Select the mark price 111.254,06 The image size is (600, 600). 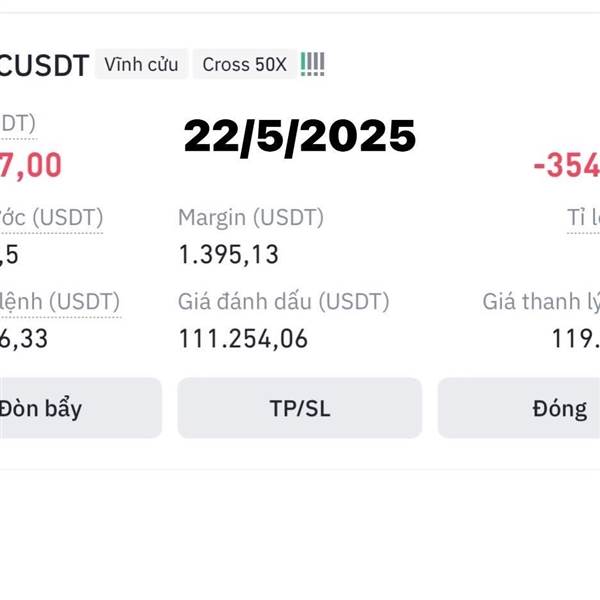[x=243, y=339]
